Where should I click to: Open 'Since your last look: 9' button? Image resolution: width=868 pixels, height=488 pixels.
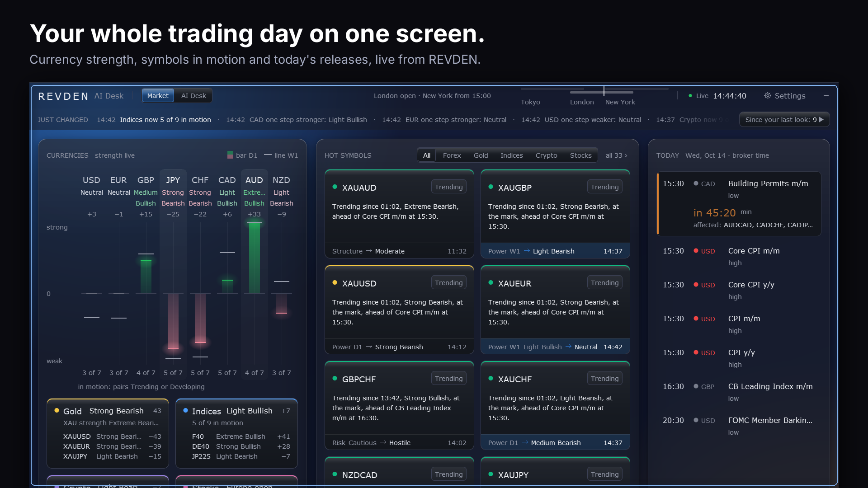[x=784, y=120]
